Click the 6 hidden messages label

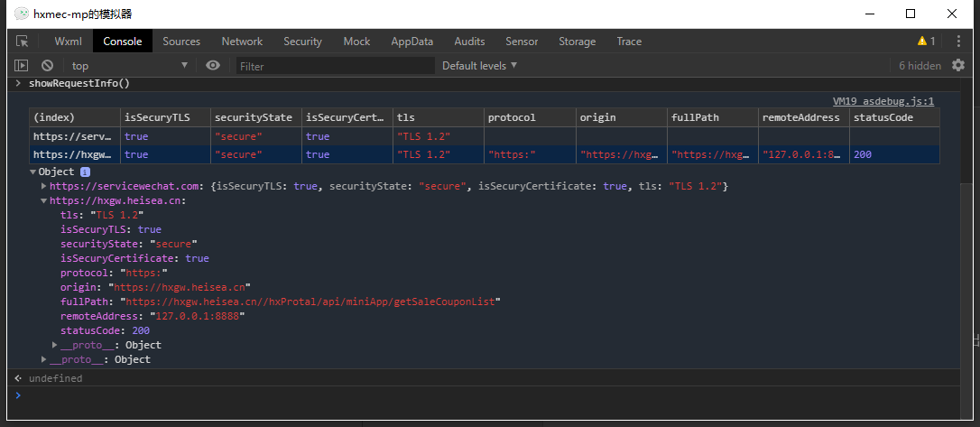tap(920, 65)
